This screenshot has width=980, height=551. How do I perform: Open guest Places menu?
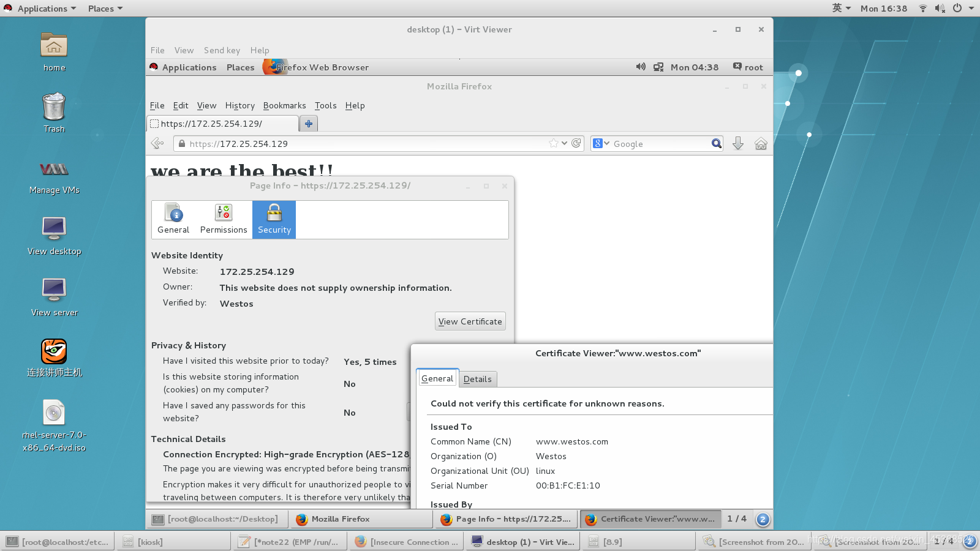[240, 67]
